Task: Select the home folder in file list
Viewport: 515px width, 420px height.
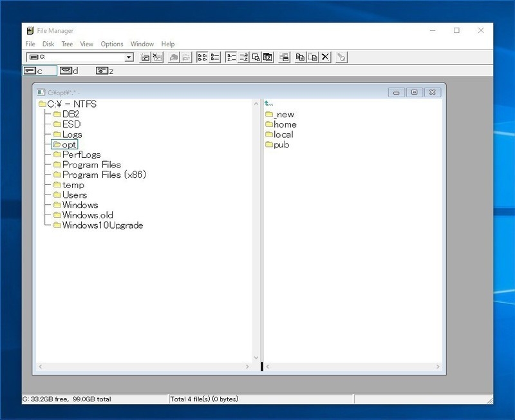Action: pos(281,124)
